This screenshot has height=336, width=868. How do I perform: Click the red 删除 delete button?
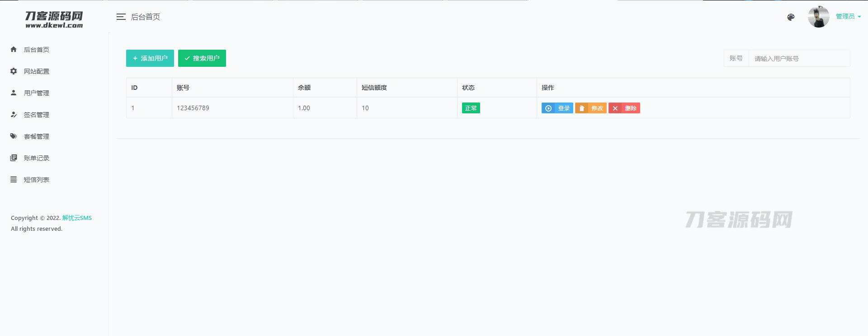624,108
